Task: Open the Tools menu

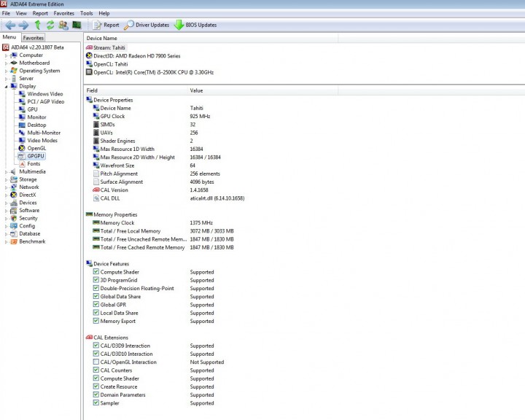Action: coord(86,13)
